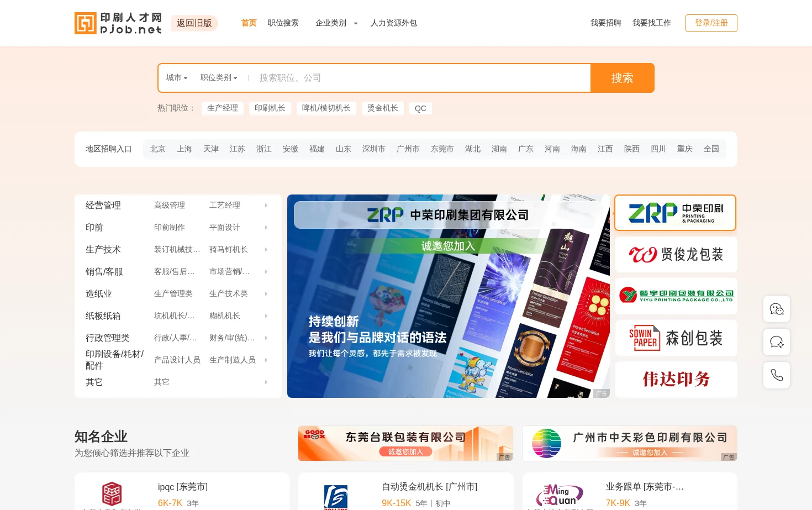Open the 城市 city dropdown
Screen dimensions: 812x510
177,78
